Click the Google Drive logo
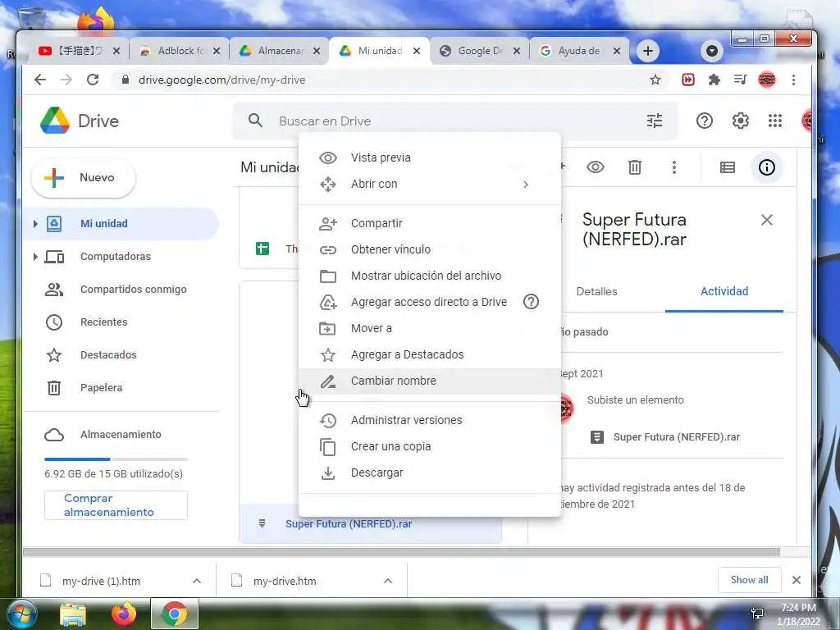840x630 pixels. pyautogui.click(x=55, y=121)
